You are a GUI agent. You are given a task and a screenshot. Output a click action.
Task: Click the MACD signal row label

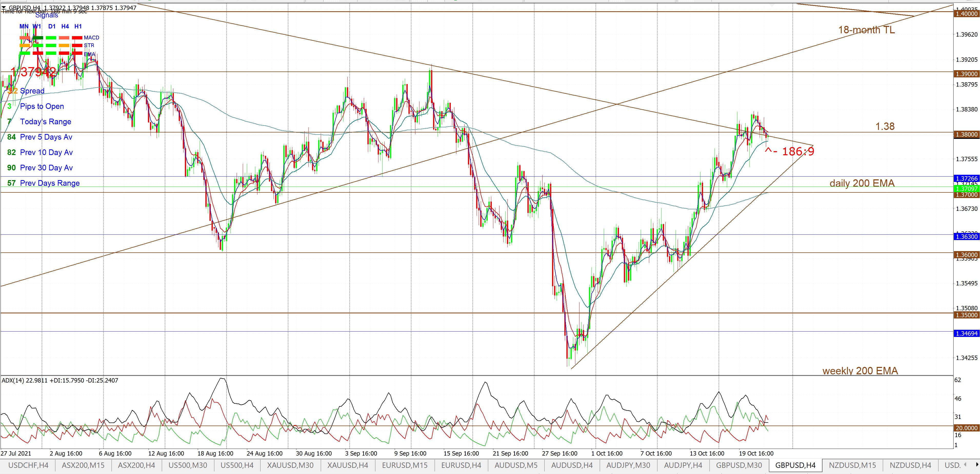pyautogui.click(x=92, y=38)
